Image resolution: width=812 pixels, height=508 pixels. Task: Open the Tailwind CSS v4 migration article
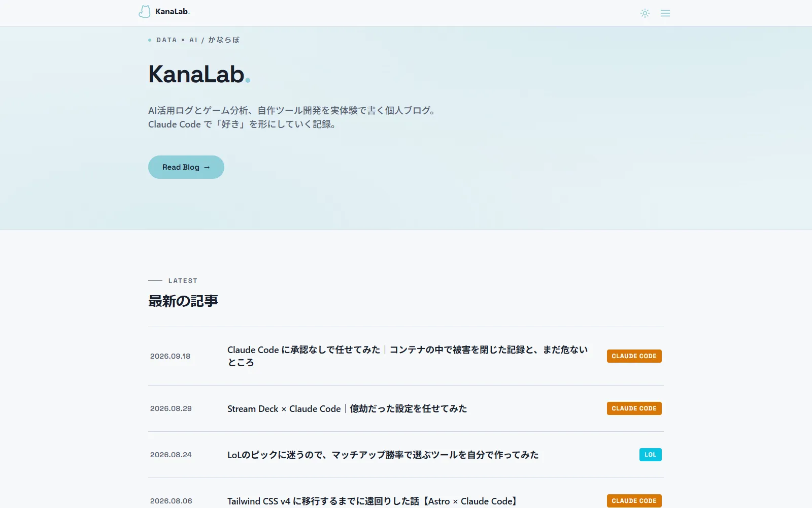pyautogui.click(x=372, y=501)
